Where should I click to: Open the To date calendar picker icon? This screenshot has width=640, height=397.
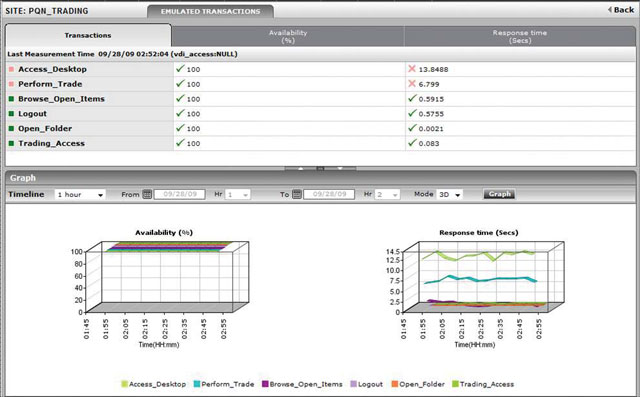point(297,194)
